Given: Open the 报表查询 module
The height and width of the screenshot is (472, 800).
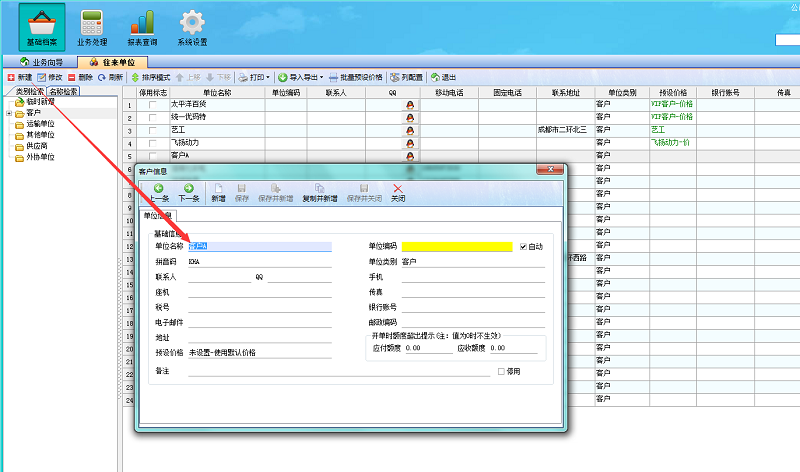Looking at the screenshot, I should (142, 27).
